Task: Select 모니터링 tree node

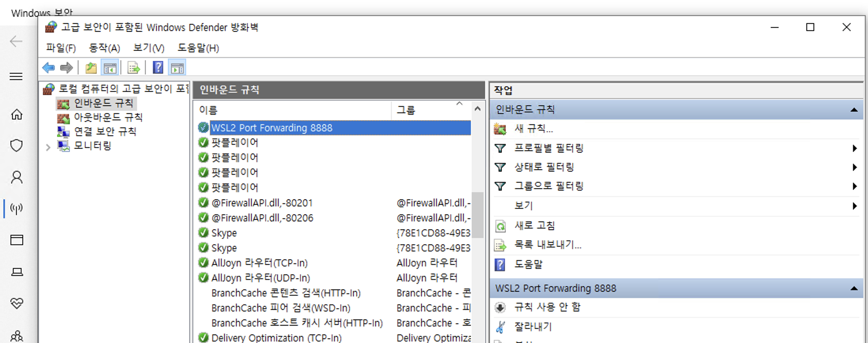Action: [x=92, y=146]
